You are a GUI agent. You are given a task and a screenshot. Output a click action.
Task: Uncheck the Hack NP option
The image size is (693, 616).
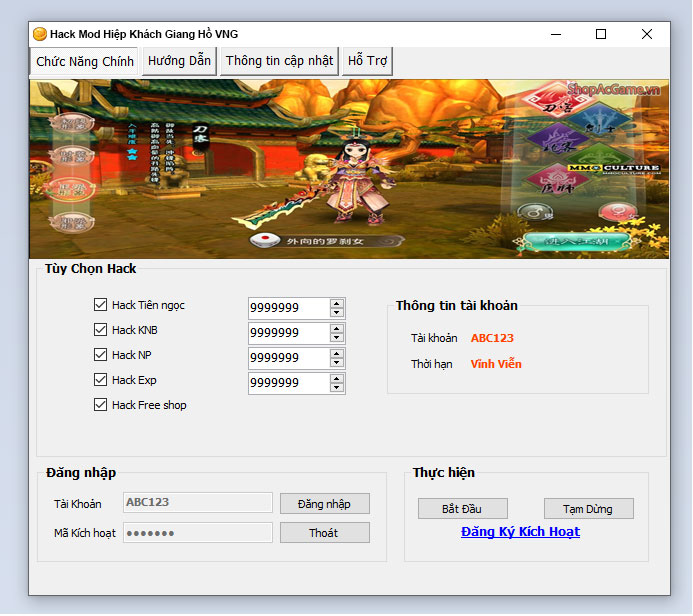(x=100, y=355)
